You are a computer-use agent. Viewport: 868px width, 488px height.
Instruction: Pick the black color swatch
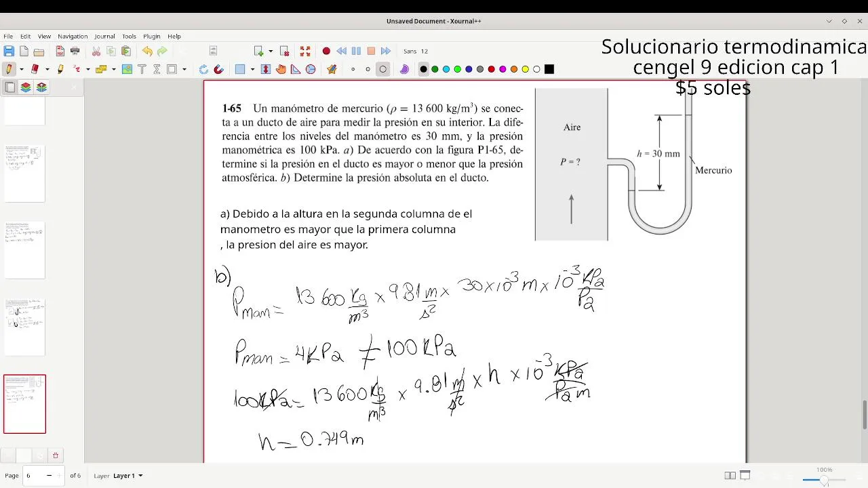pos(424,69)
